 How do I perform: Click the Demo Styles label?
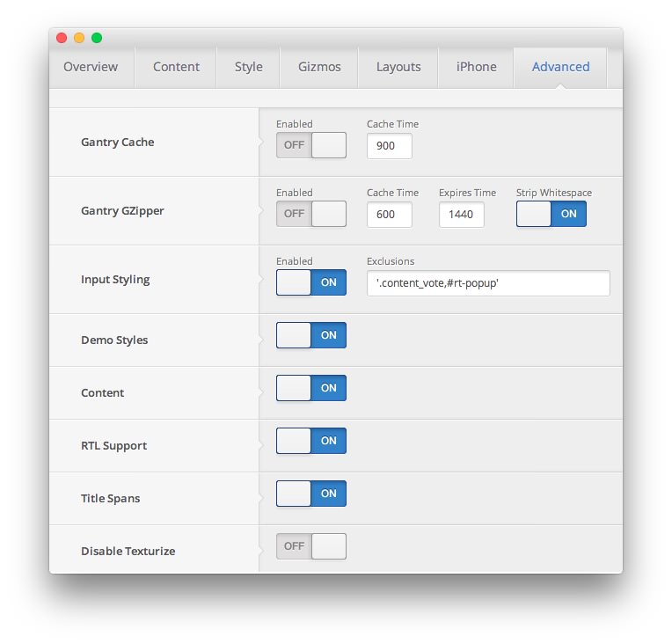(114, 340)
